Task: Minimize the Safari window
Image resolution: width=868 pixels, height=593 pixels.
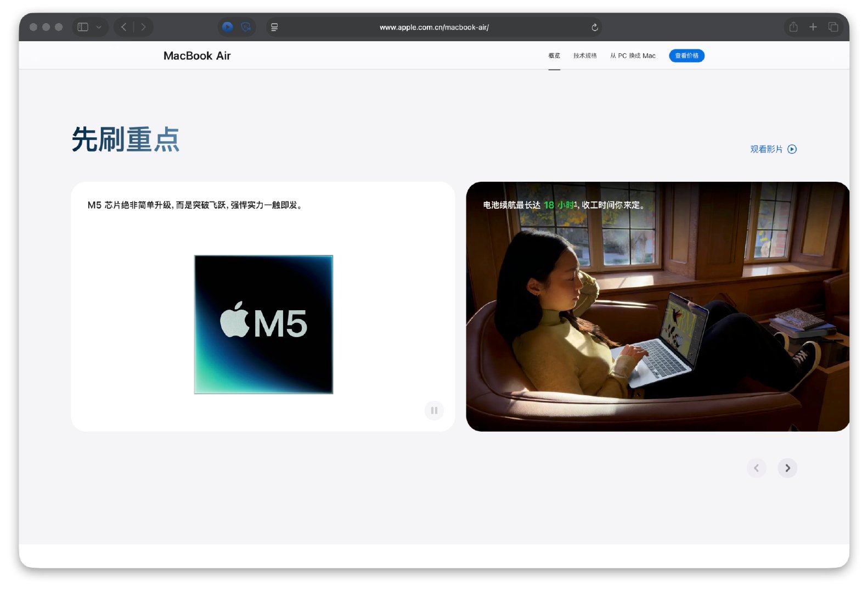Action: (46, 27)
